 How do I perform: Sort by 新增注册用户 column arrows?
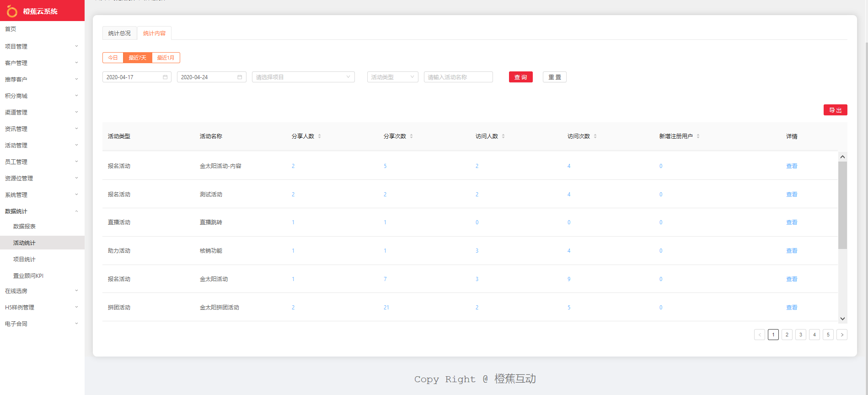click(x=698, y=136)
